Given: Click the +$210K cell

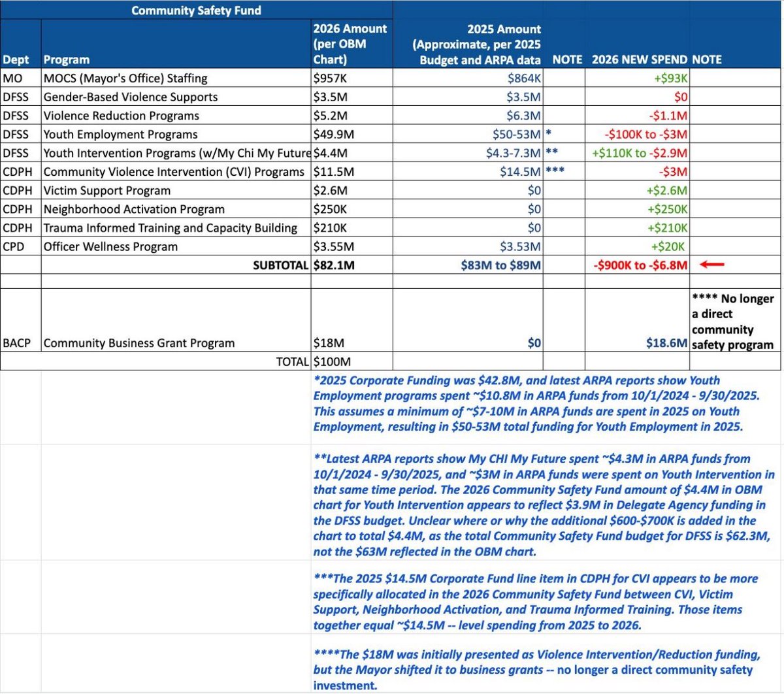Looking at the screenshot, I should point(637,228).
